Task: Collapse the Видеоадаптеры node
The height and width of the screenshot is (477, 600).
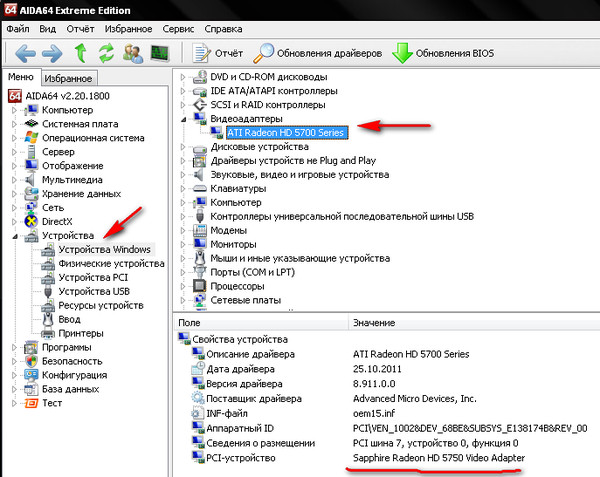Action: tap(183, 119)
